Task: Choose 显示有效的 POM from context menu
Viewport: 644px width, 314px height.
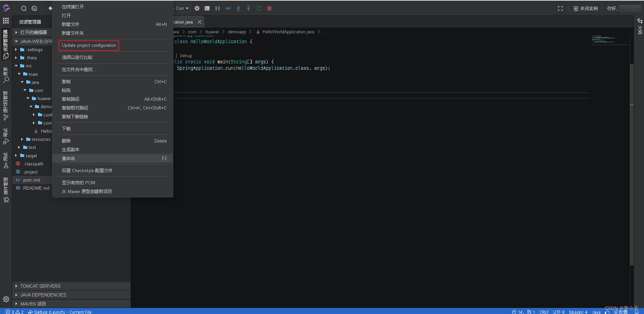Action: click(x=78, y=182)
